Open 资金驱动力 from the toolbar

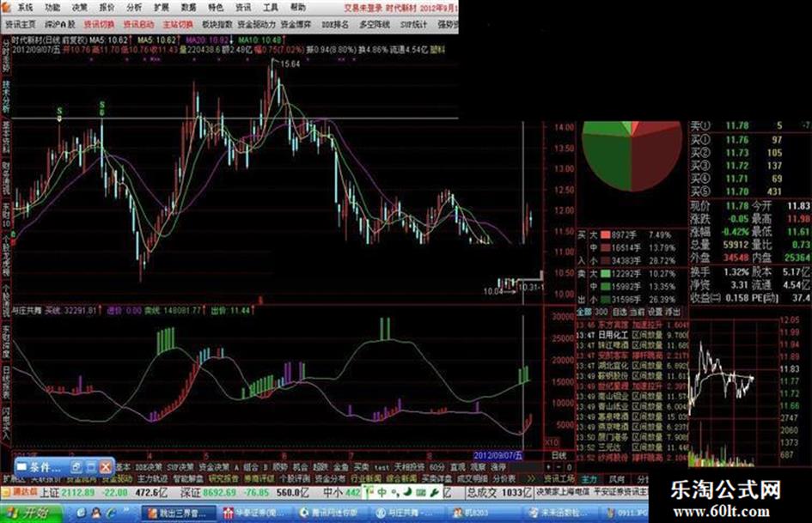[x=257, y=24]
